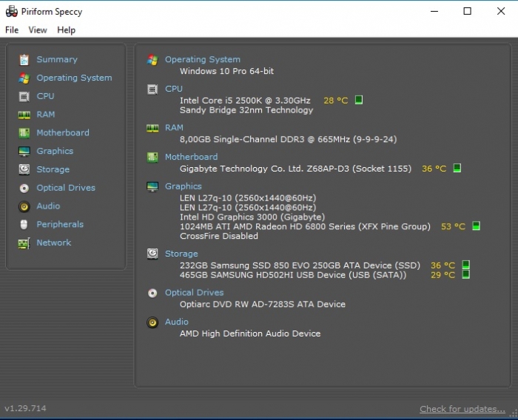Select Audio in the sidebar

tap(48, 206)
